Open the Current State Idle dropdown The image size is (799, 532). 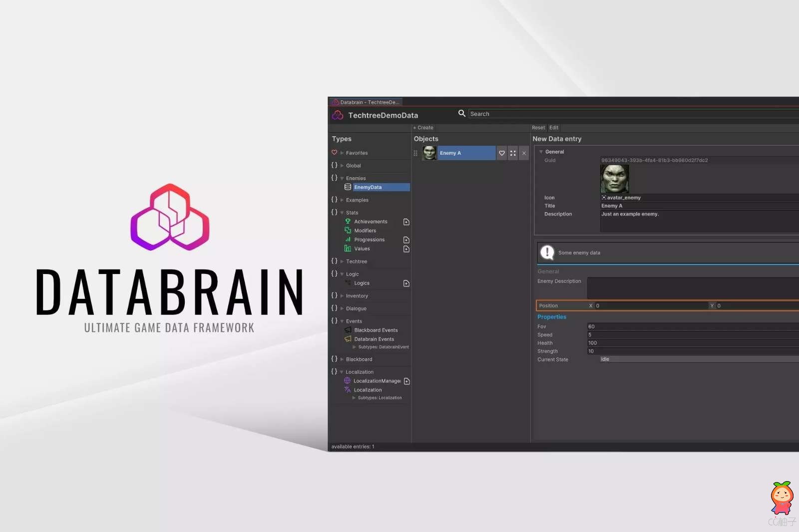pos(699,359)
